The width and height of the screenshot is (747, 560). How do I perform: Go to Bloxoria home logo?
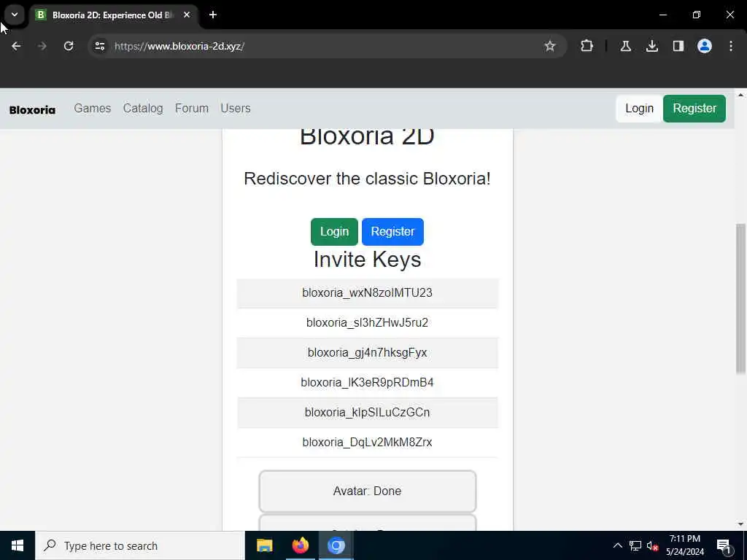coord(32,110)
